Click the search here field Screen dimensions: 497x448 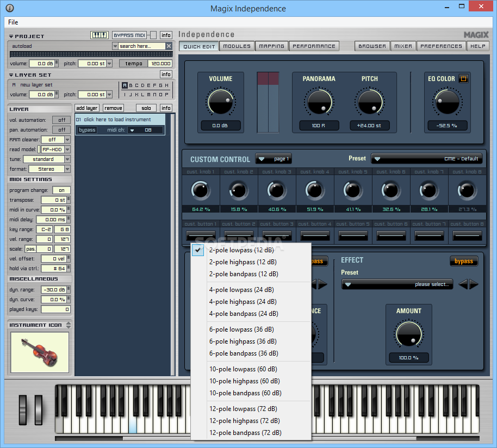pyautogui.click(x=142, y=46)
